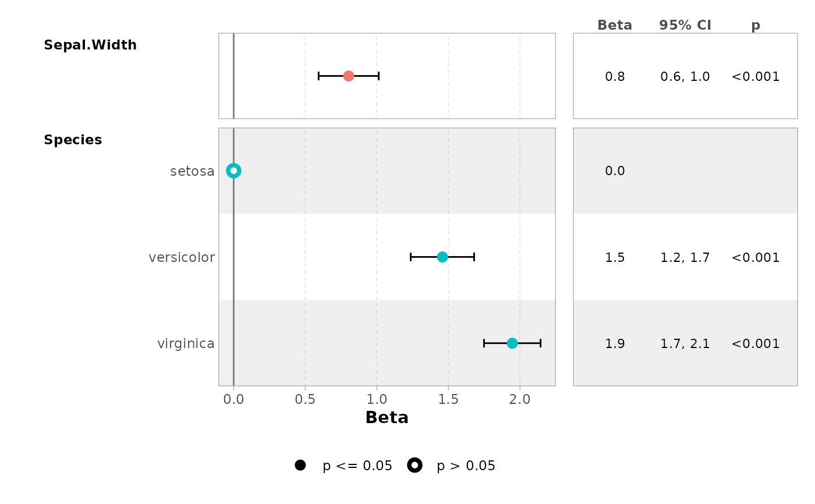Viewport: 815px width, 504px height.
Task: Click the p column header
Action: (756, 25)
